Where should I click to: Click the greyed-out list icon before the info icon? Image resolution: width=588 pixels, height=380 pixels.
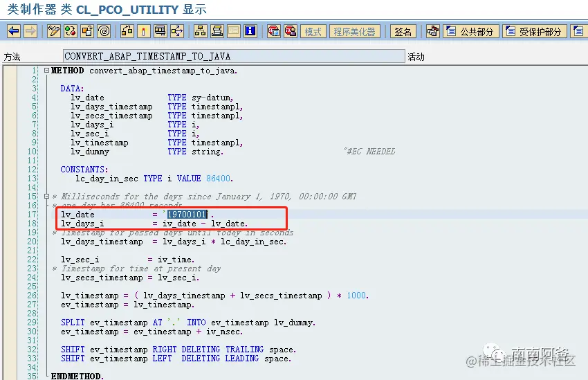point(233,30)
